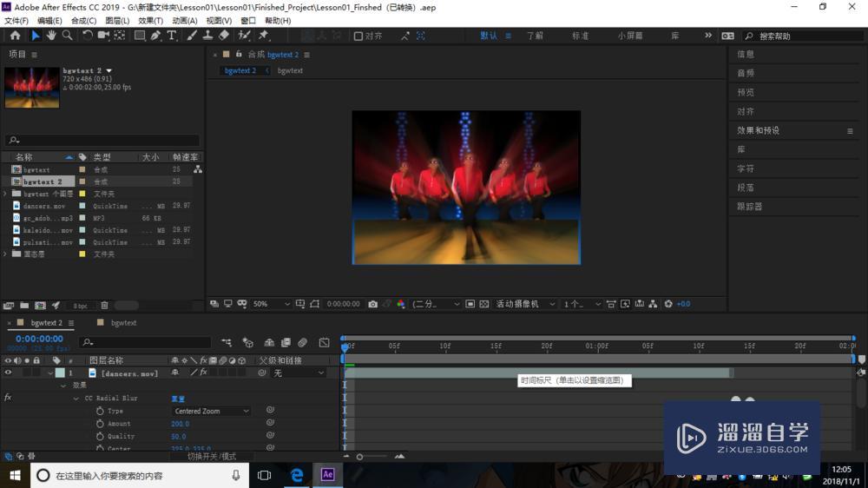The height and width of the screenshot is (488, 868).
Task: Switch to bgwtext timeline tab
Action: (x=123, y=323)
